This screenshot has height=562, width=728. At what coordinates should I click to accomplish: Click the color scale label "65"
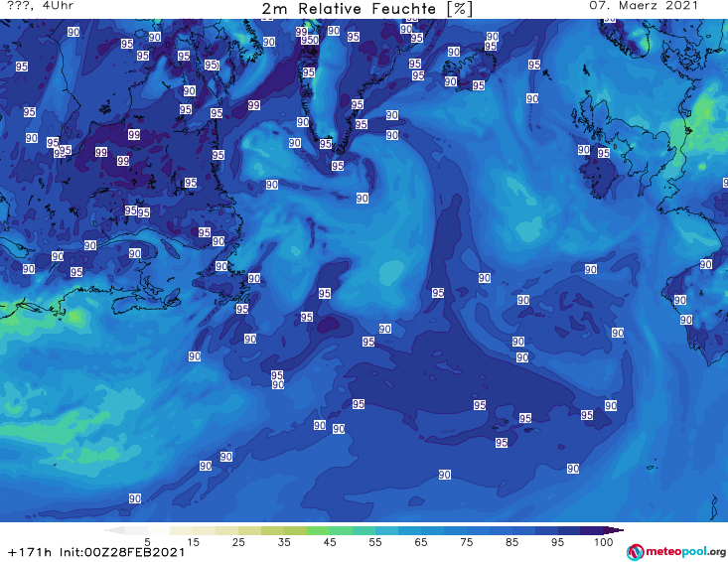point(421,542)
